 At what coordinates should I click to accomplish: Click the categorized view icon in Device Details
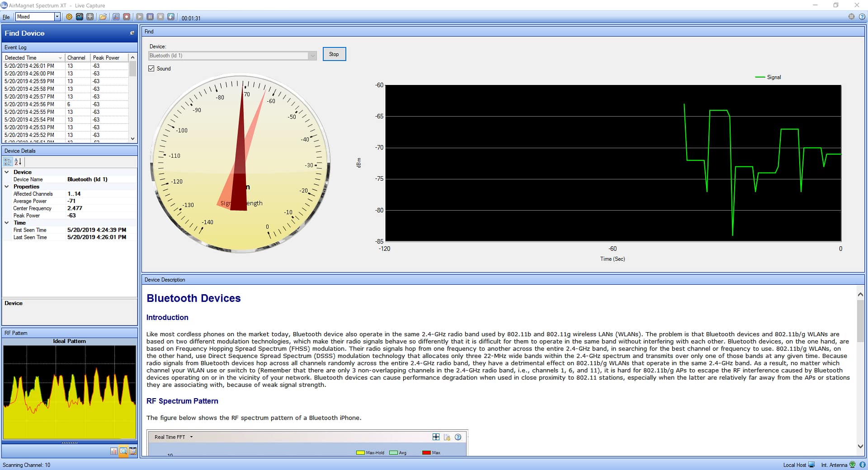click(8, 162)
